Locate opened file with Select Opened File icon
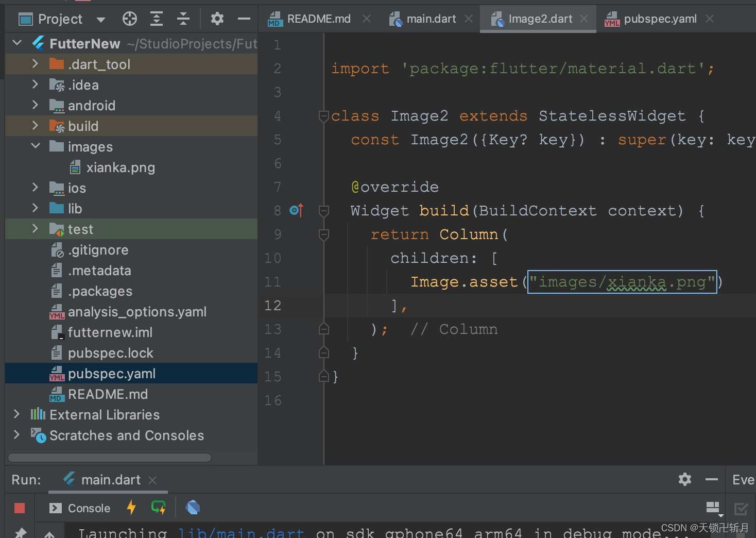Viewport: 756px width, 538px height. point(129,18)
